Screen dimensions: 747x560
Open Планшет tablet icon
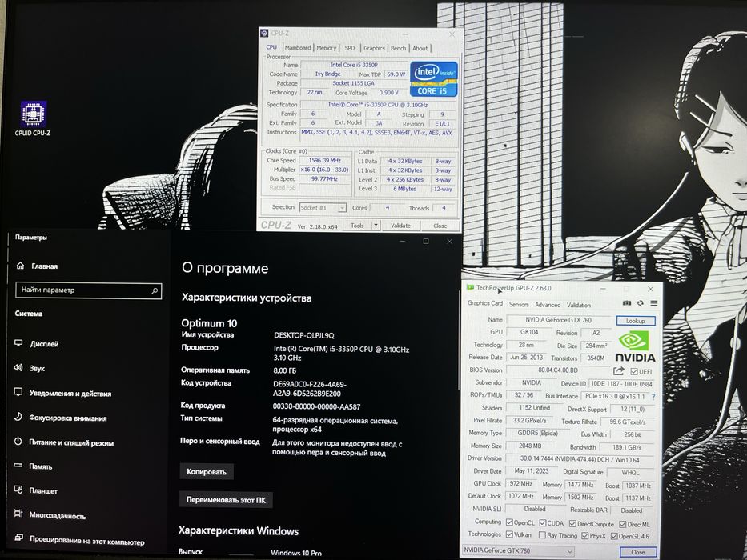tap(18, 490)
